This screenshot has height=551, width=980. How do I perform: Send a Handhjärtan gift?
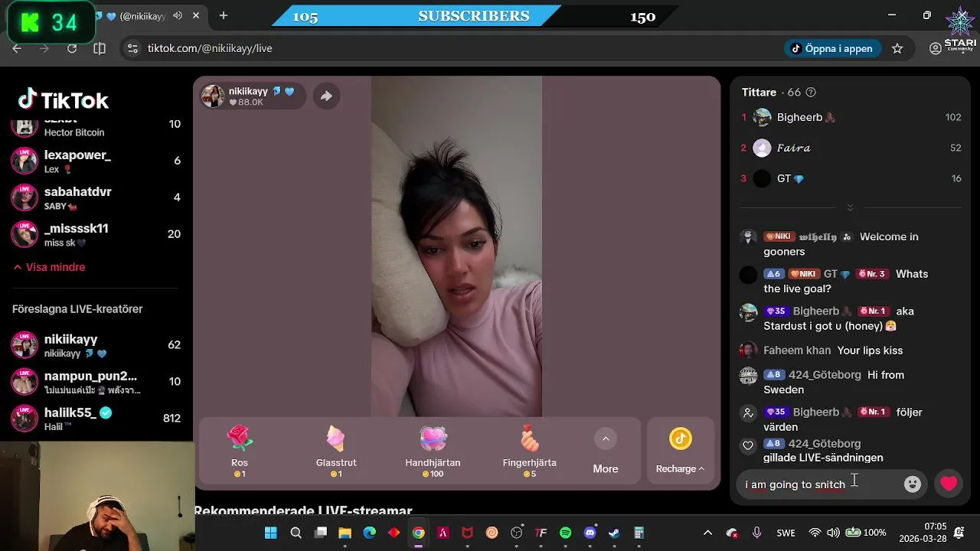pos(433,452)
